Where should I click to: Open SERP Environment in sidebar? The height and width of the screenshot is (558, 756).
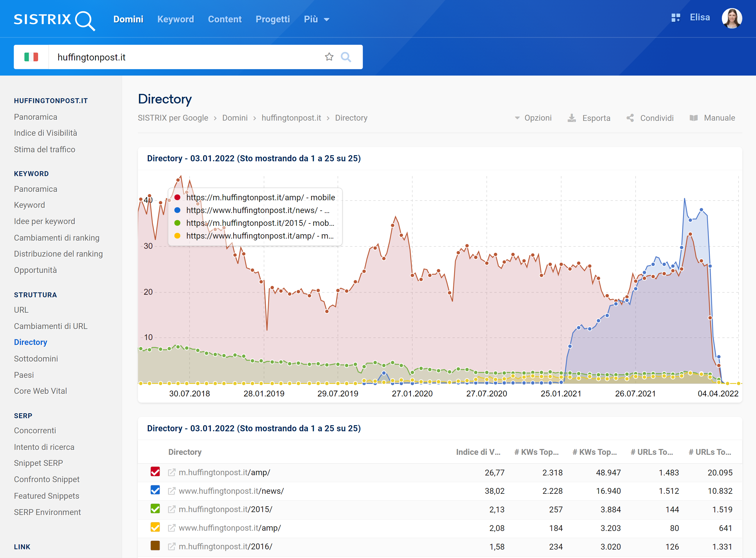pyautogui.click(x=47, y=512)
